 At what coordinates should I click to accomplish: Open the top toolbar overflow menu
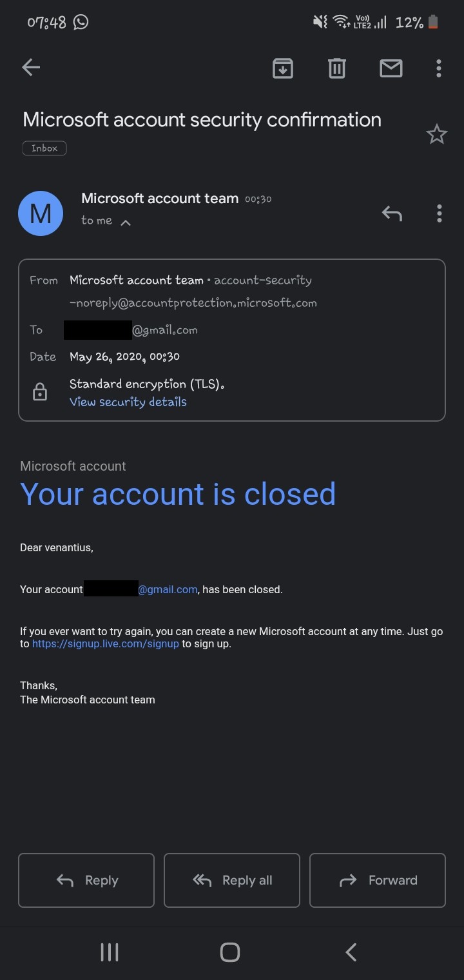click(439, 68)
